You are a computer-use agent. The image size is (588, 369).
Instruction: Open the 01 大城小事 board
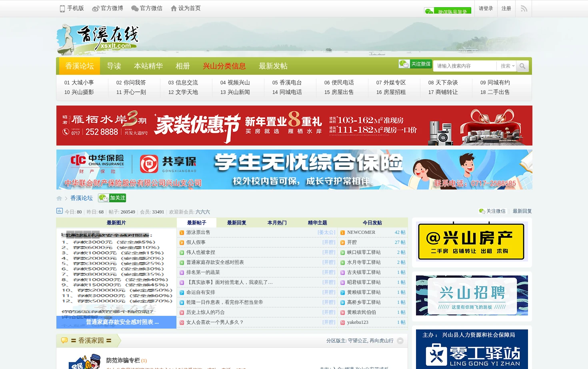coord(79,82)
